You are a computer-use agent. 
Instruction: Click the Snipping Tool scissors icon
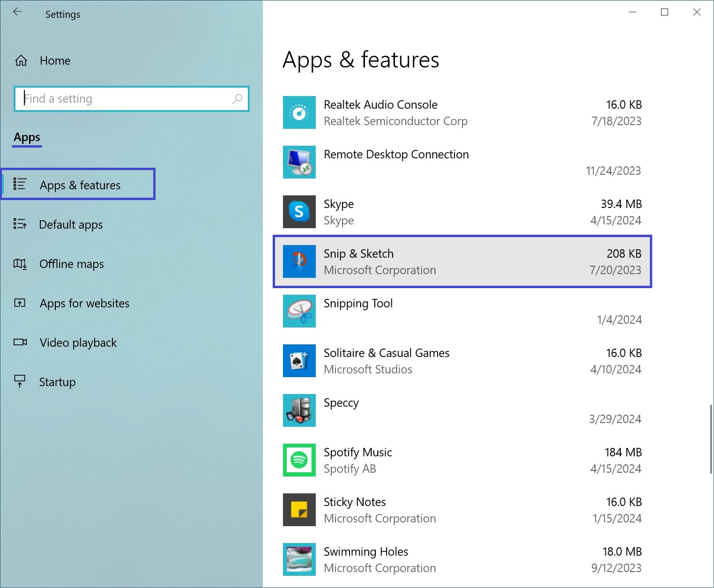point(299,311)
